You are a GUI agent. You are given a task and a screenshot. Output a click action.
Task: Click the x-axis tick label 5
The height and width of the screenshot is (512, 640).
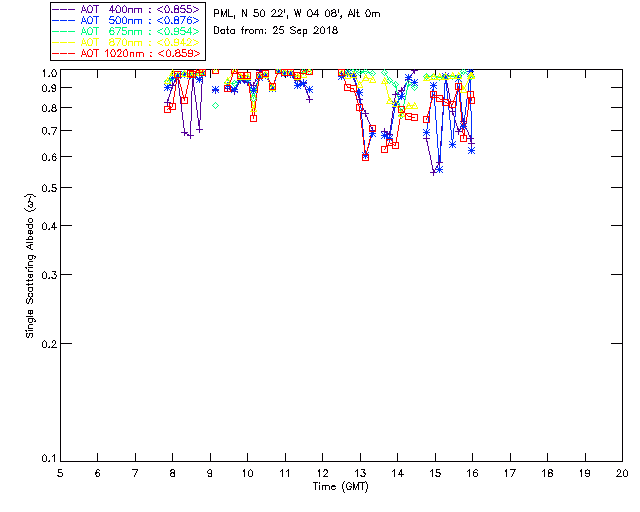coord(60,472)
